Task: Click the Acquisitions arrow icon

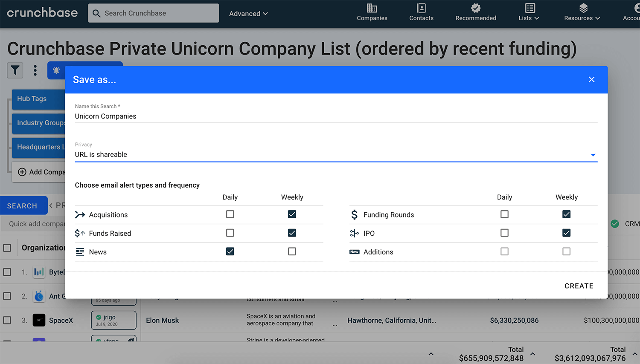Action: click(x=80, y=215)
